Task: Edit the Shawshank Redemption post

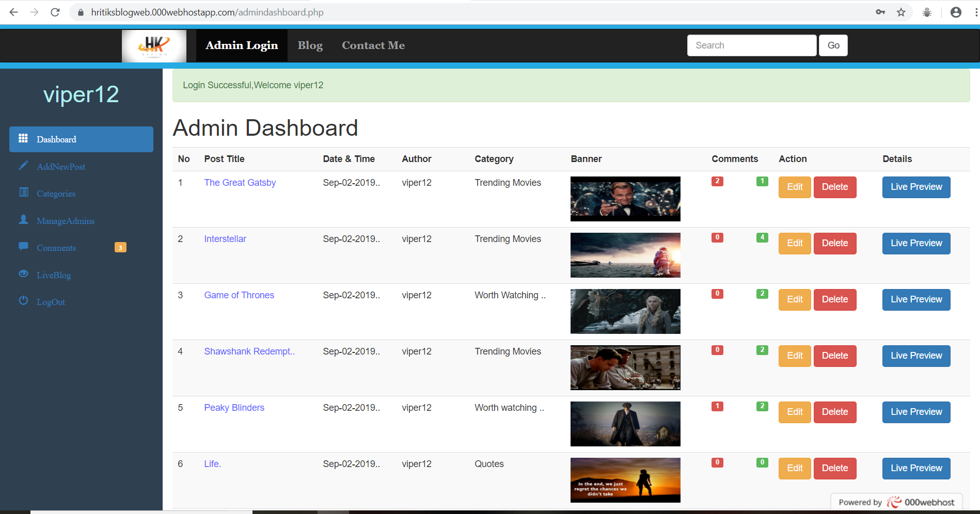Action: [795, 356]
